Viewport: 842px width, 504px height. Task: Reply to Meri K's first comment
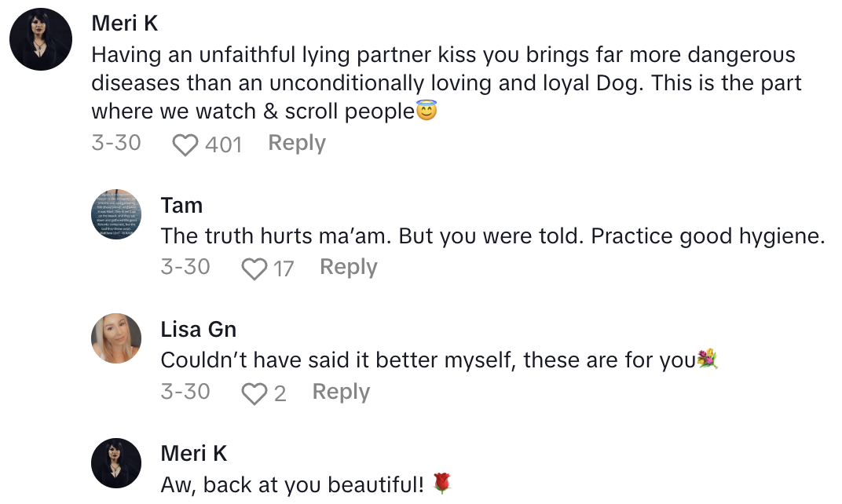296,143
